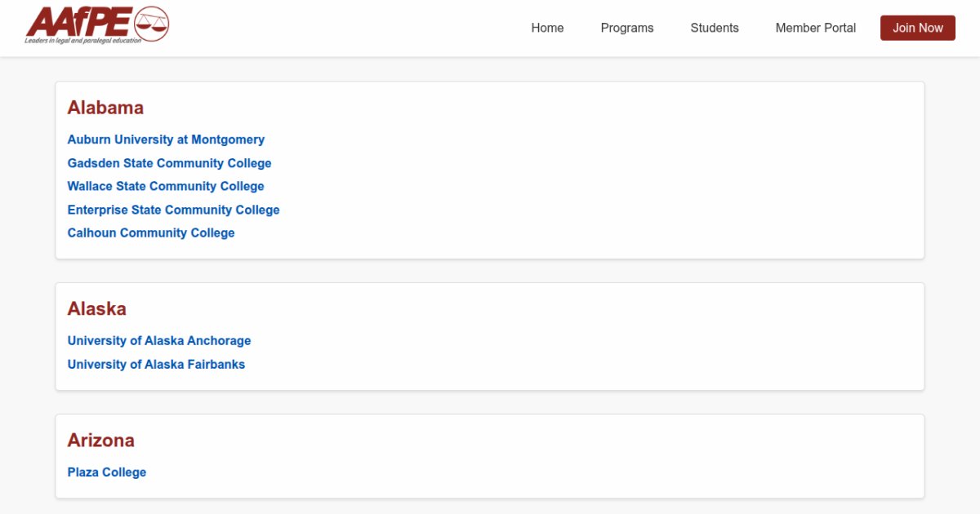980x514 pixels.
Task: Select the Alaska state heading
Action: (96, 308)
